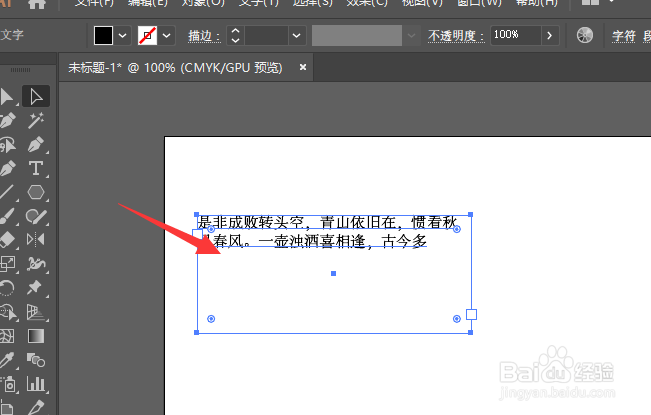Open the 效果(C) menu

(x=367, y=3)
